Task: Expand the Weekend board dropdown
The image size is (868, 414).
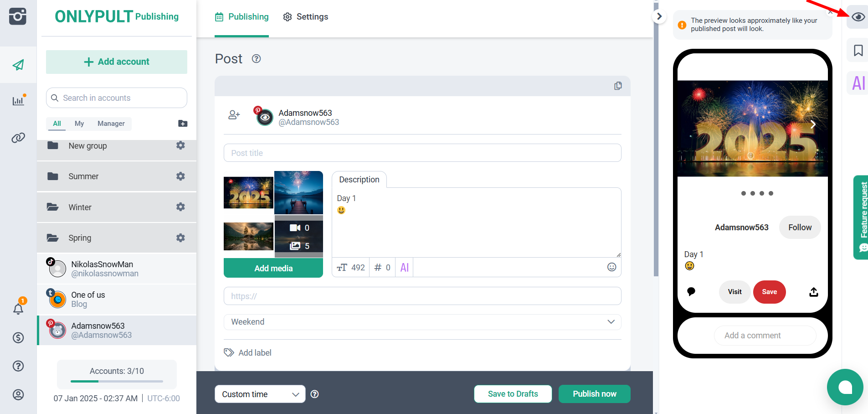Action: [422, 322]
